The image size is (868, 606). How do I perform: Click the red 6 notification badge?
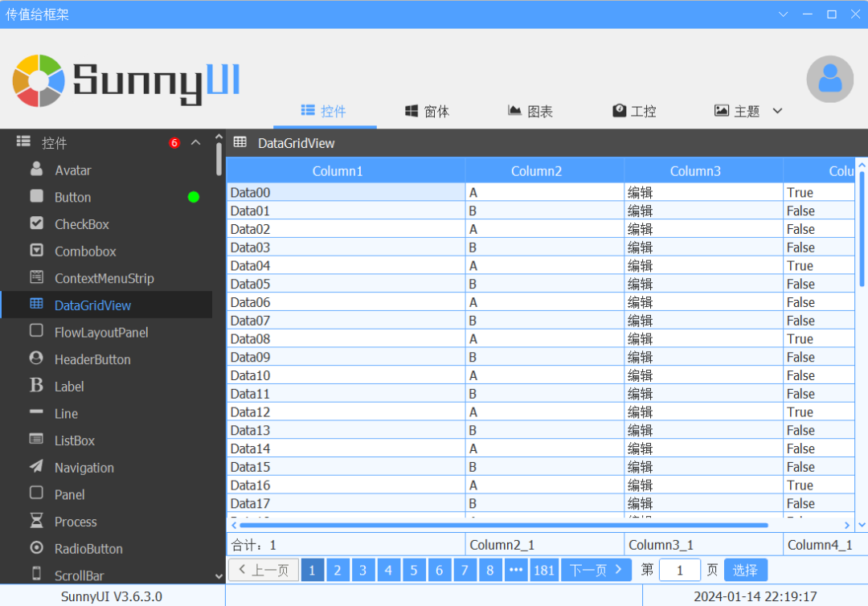pos(174,143)
